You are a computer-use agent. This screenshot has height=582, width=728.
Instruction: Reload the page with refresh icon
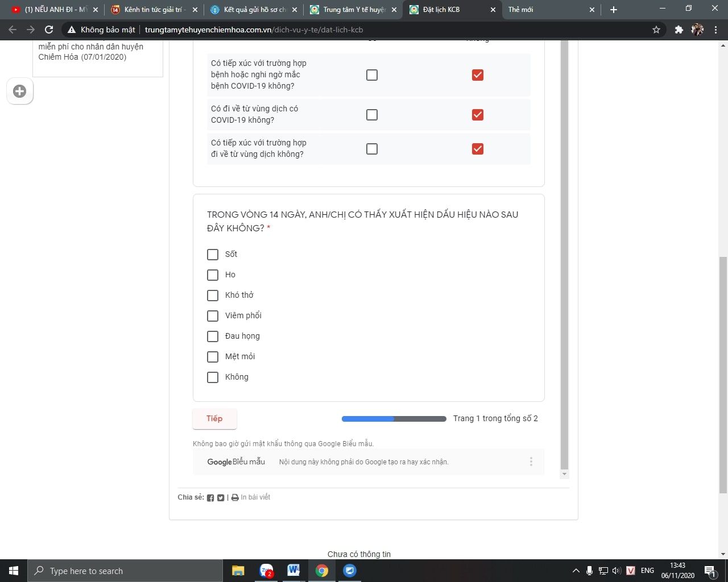(49, 30)
